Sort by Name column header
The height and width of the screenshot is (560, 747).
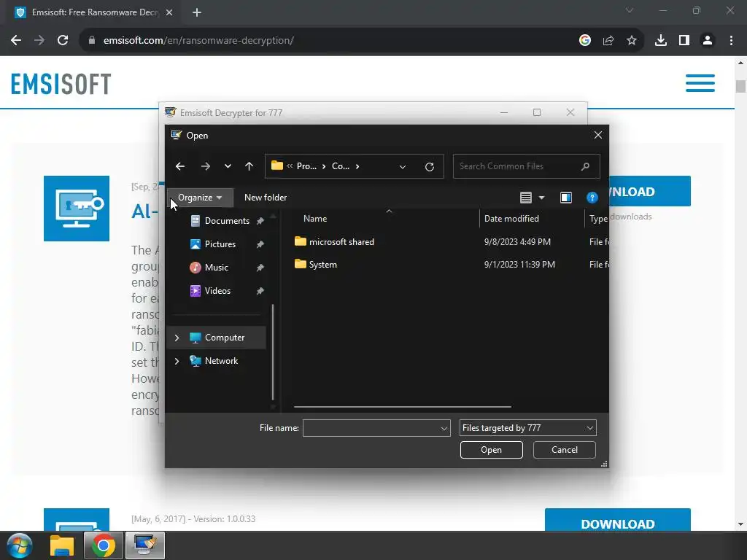tap(315, 219)
